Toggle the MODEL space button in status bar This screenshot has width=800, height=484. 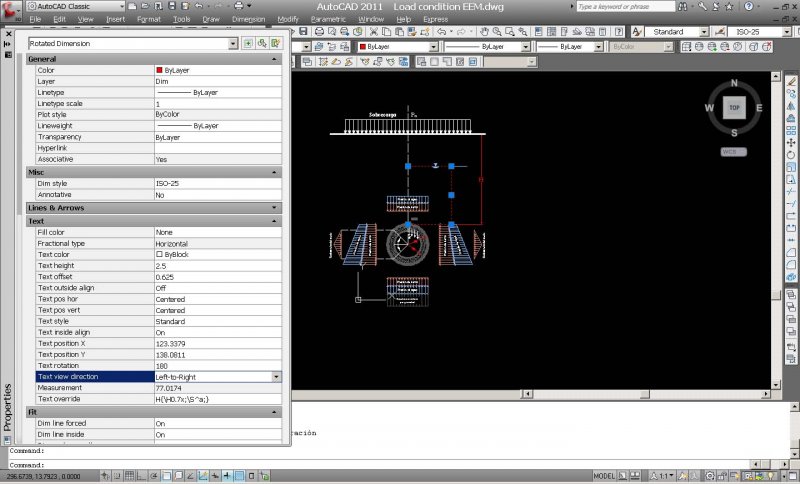604,476
